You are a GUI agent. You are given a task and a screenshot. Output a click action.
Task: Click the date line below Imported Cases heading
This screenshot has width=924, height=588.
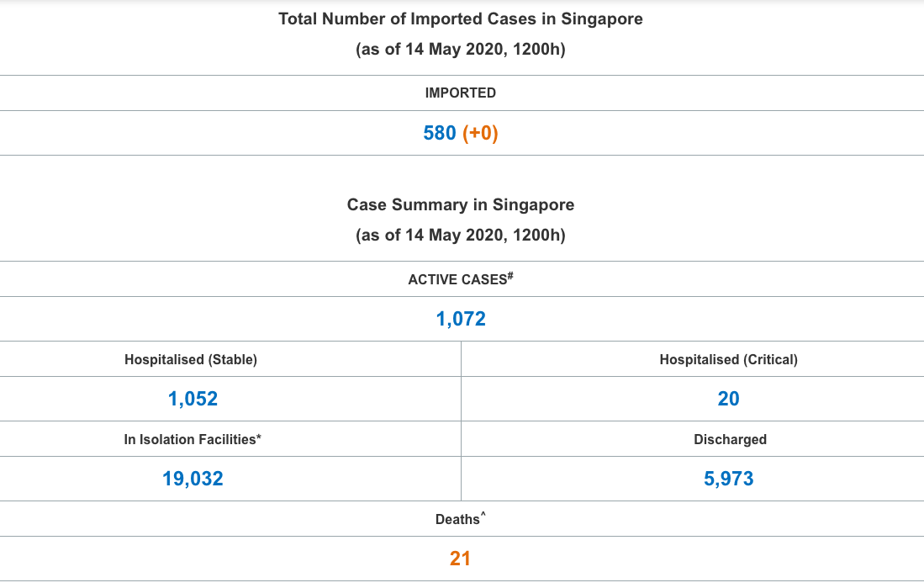coord(461,50)
